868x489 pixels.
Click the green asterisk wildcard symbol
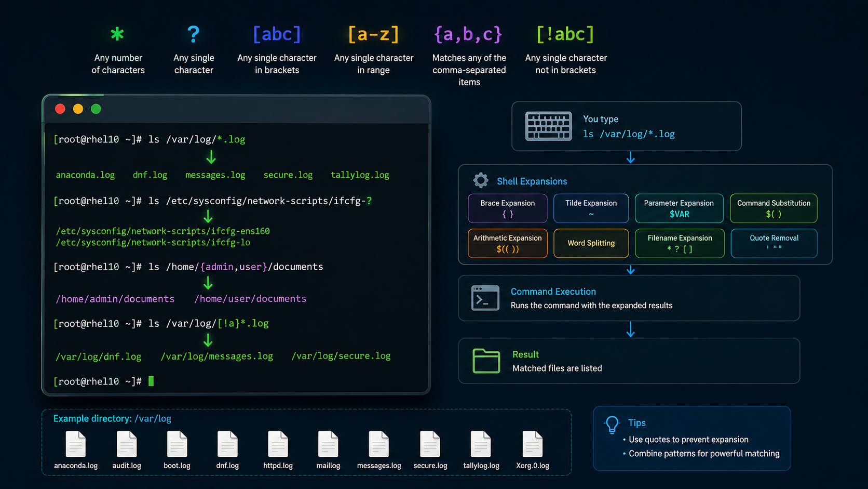(117, 34)
